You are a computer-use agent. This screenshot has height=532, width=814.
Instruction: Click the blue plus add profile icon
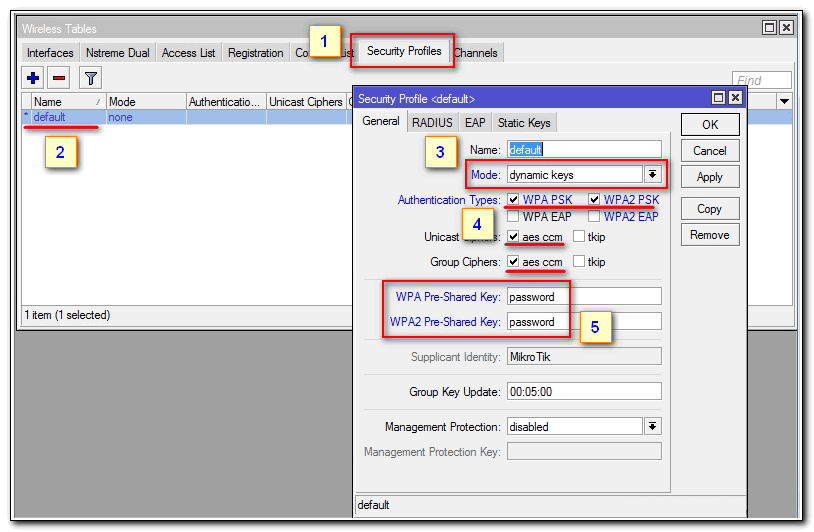[x=33, y=78]
